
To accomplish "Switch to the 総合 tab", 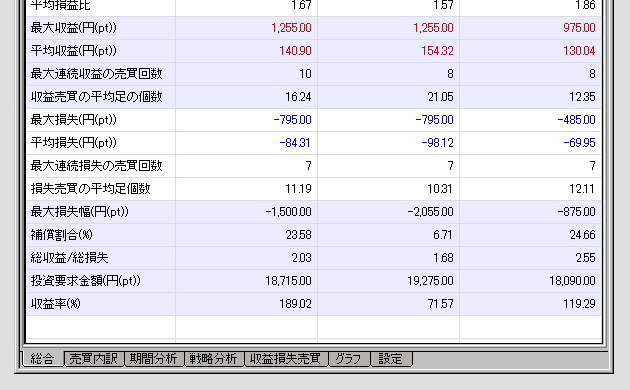I will pyautogui.click(x=42, y=358).
